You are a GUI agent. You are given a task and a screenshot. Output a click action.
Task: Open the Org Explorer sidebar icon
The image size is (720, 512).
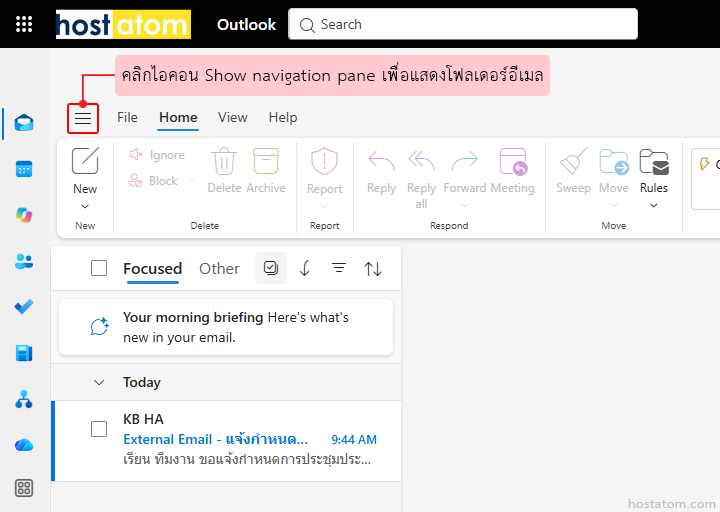tap(24, 399)
